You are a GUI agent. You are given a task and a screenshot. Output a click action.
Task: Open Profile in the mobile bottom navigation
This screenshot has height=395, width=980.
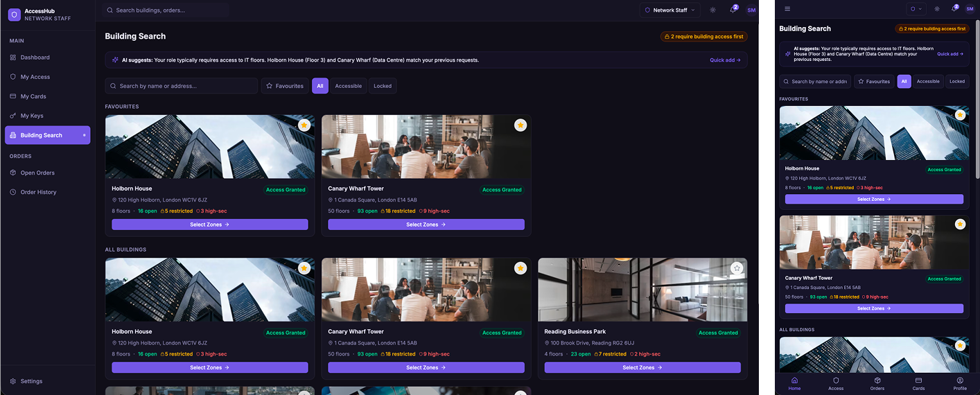pos(960,384)
